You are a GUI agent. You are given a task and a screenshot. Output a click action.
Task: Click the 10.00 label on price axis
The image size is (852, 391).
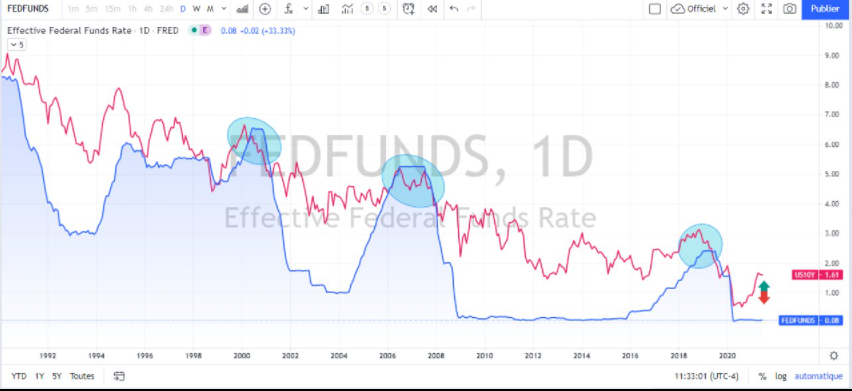pyautogui.click(x=834, y=26)
